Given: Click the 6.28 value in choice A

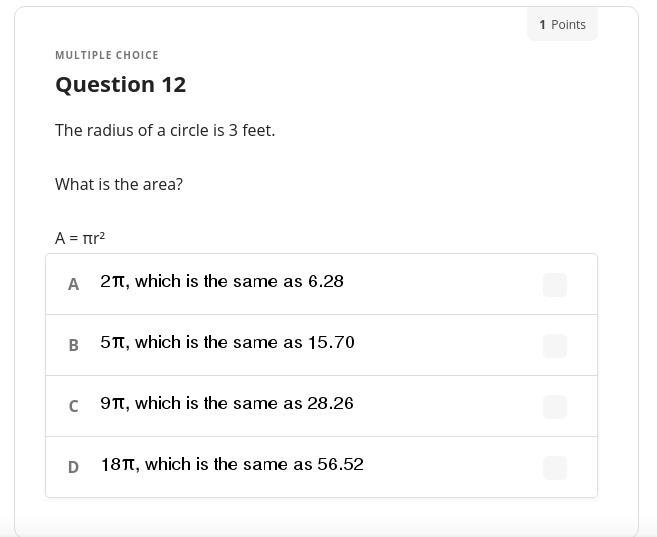Looking at the screenshot, I should point(325,282).
